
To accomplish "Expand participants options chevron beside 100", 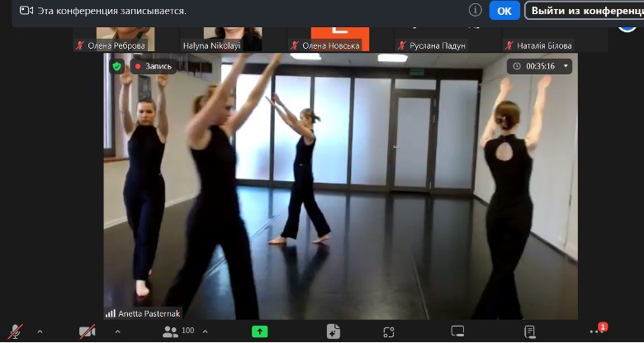I will (x=205, y=331).
